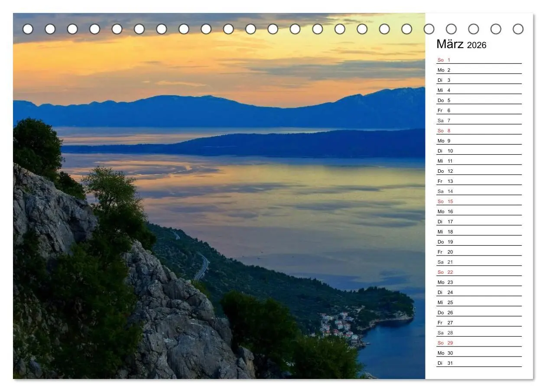546x392 pixels.
Task: Select the date row 'Do 5'
Action: pyautogui.click(x=479, y=100)
